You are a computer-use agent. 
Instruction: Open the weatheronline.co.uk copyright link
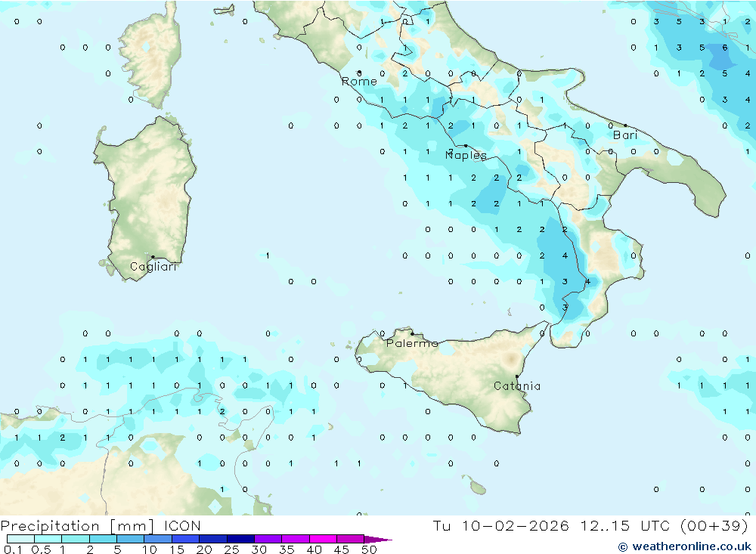685,546
